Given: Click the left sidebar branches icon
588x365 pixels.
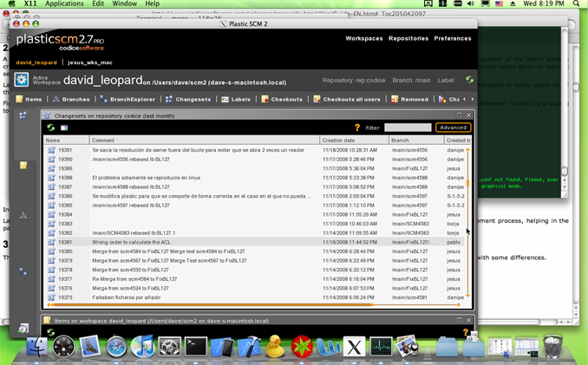Looking at the screenshot, I should pyautogui.click(x=23, y=216).
